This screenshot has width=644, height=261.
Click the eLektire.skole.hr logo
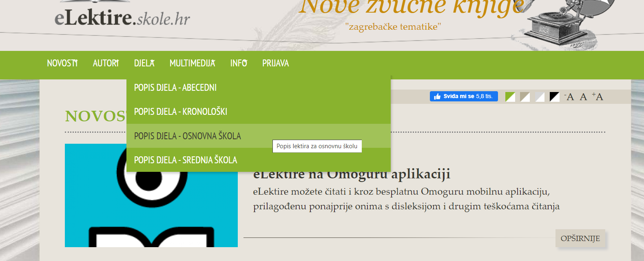click(x=122, y=18)
